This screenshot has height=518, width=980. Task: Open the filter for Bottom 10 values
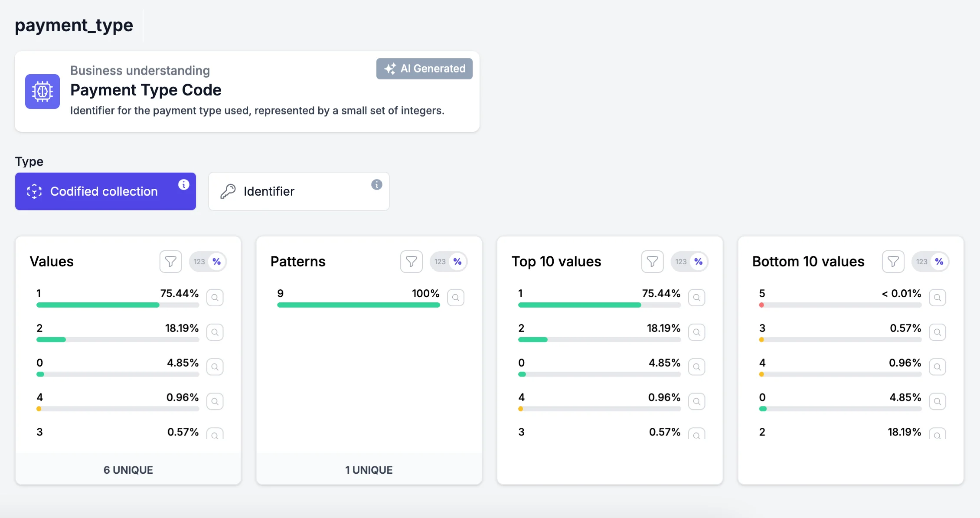(x=893, y=261)
